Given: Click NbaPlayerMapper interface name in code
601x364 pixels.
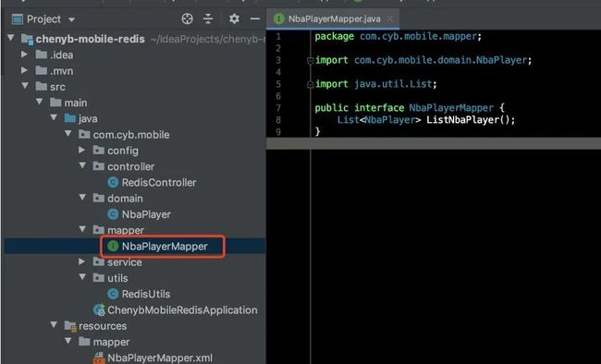Looking at the screenshot, I should point(451,108).
